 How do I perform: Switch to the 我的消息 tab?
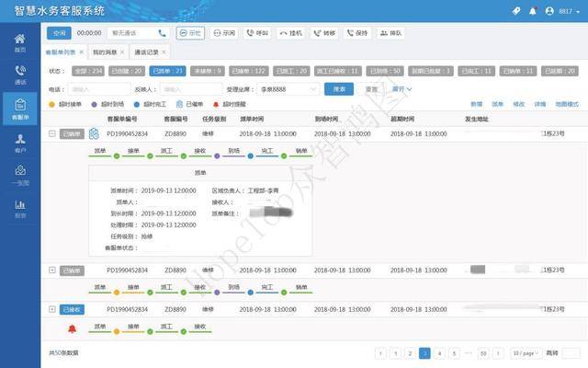point(106,53)
